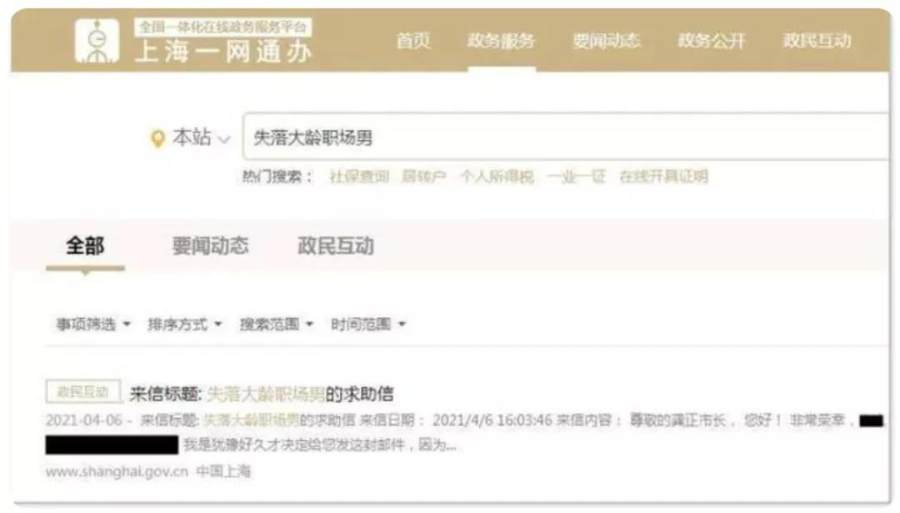The image size is (900, 513).
Task: Open 政民互动 in the top navigation bar
Action: (x=817, y=41)
